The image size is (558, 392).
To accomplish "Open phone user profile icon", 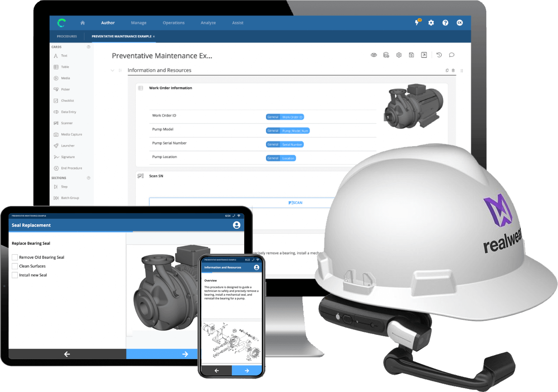I will click(x=256, y=268).
